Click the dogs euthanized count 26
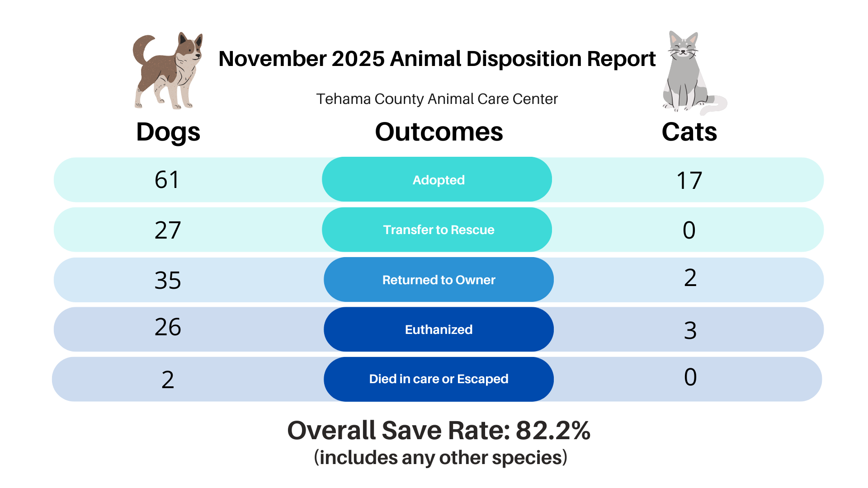Screen dimensions: 868x488 [168, 327]
